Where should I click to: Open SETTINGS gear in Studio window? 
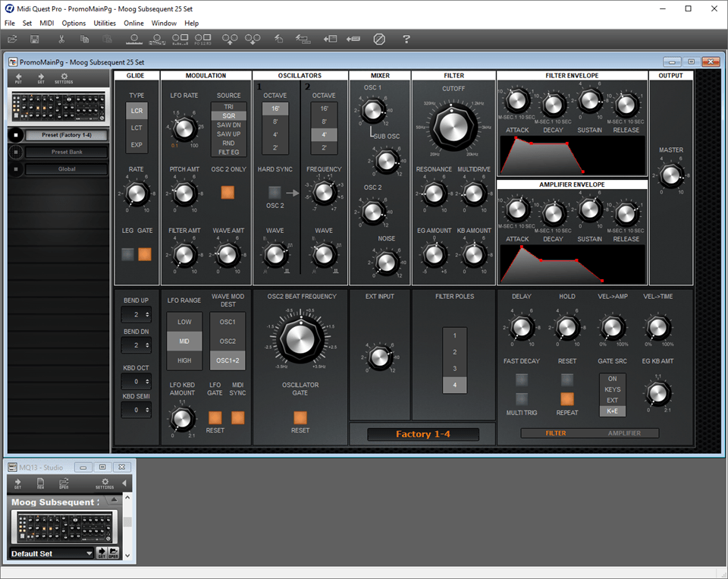[105, 483]
